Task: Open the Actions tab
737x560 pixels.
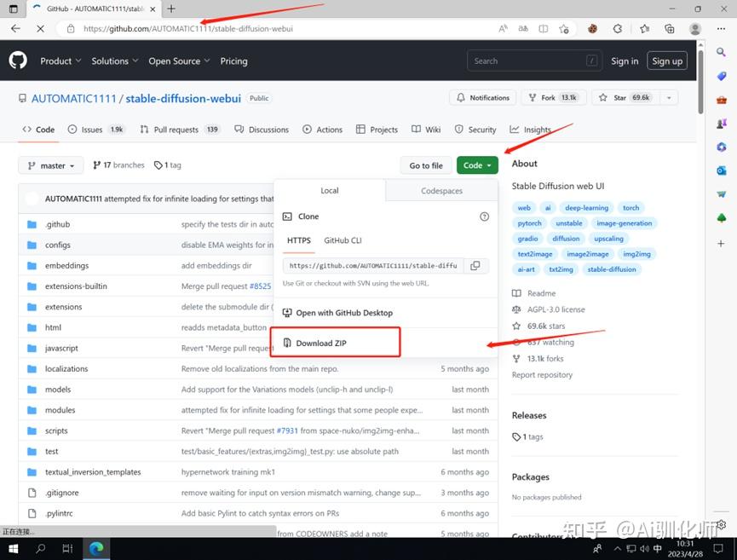Action: click(322, 130)
